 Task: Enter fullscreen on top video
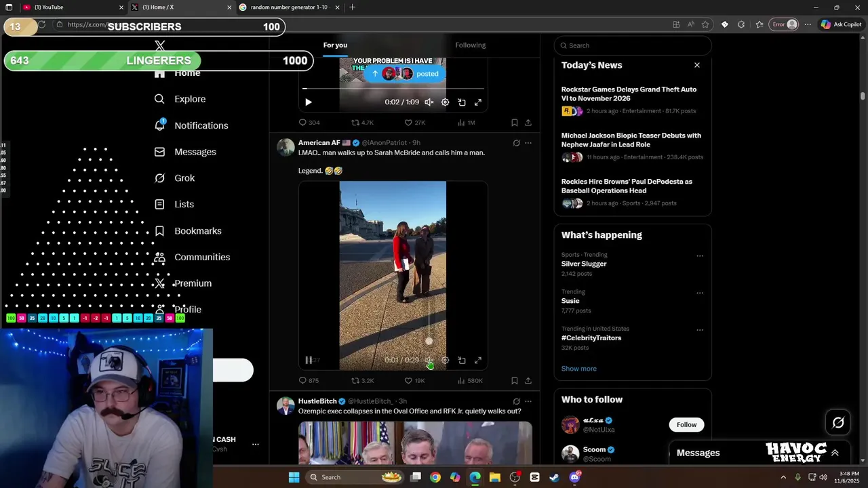tap(478, 102)
